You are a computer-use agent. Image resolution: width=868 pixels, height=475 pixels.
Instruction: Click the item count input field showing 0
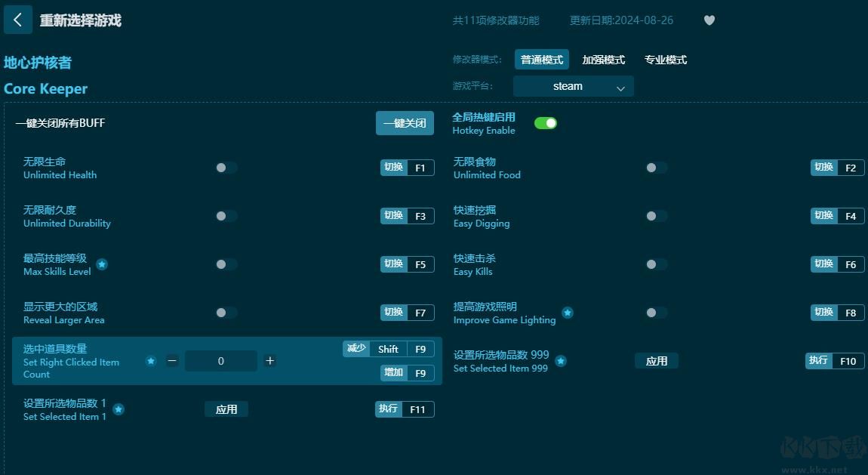click(221, 361)
